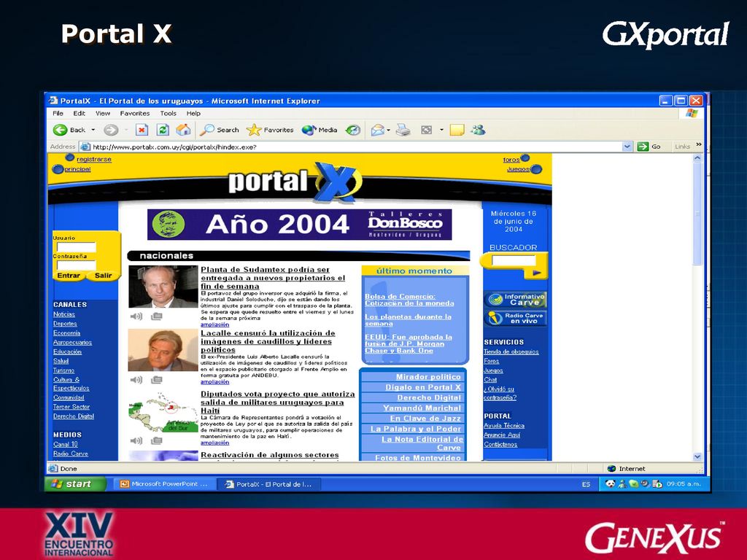Go to Home page via house icon
This screenshot has height=560, width=747.
(x=183, y=130)
